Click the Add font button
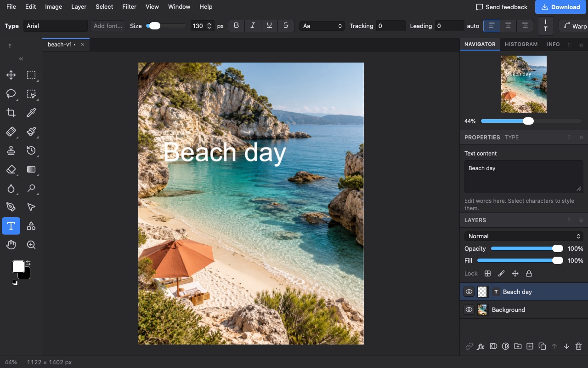The height and width of the screenshot is (368, 588). click(108, 26)
